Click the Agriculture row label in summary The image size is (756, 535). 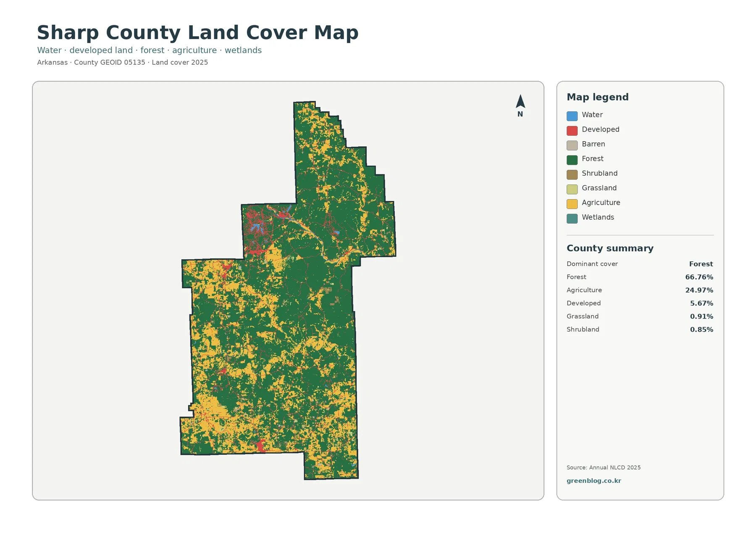pyautogui.click(x=584, y=290)
